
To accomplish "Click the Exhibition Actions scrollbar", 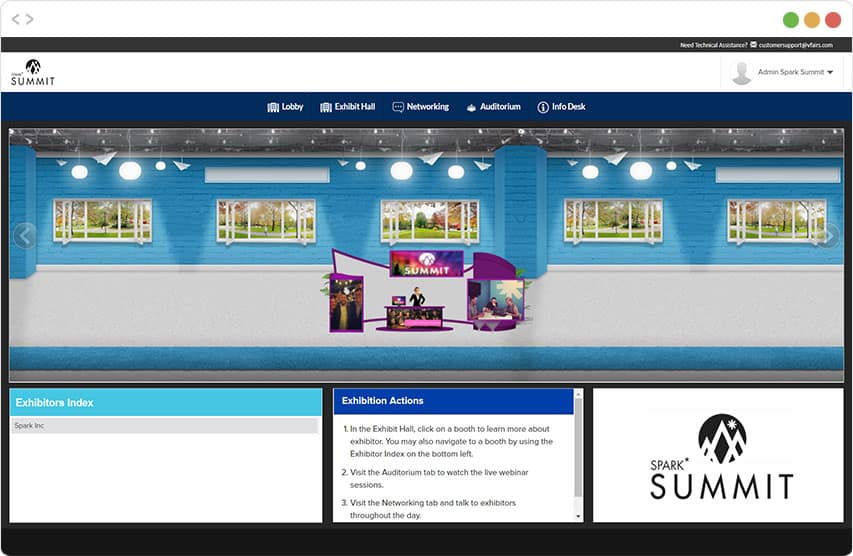I will (578, 448).
